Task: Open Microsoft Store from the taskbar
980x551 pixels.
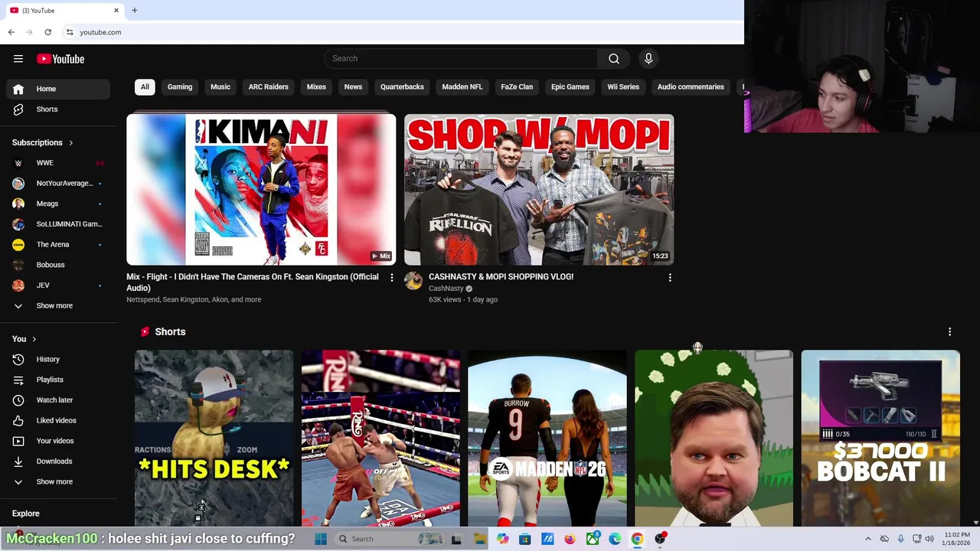Action: pos(524,539)
